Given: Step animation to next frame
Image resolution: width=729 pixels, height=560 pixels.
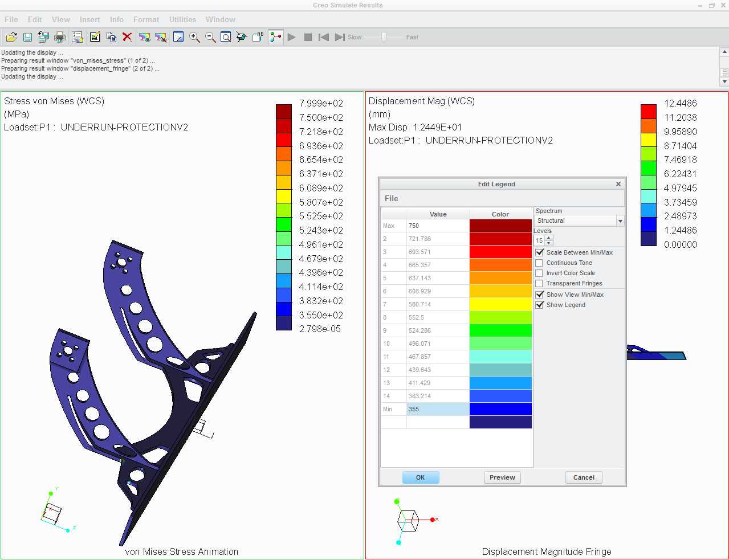Looking at the screenshot, I should 340,37.
